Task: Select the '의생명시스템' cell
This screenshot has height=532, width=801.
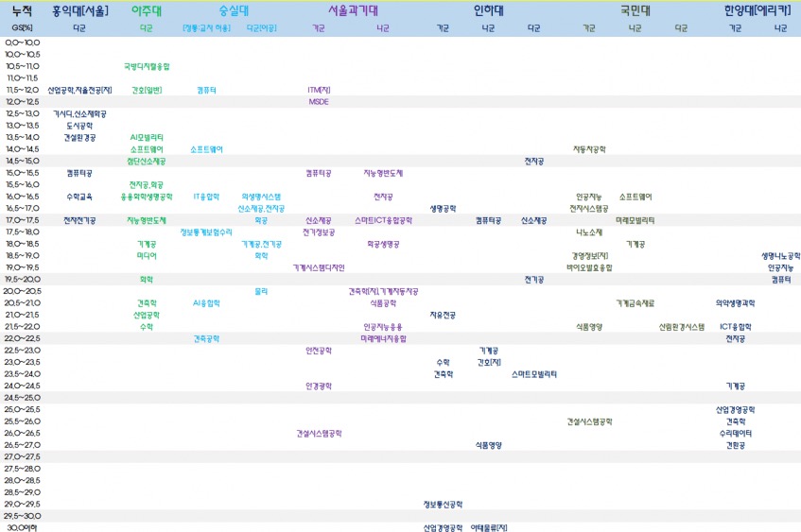Action: pyautogui.click(x=261, y=197)
